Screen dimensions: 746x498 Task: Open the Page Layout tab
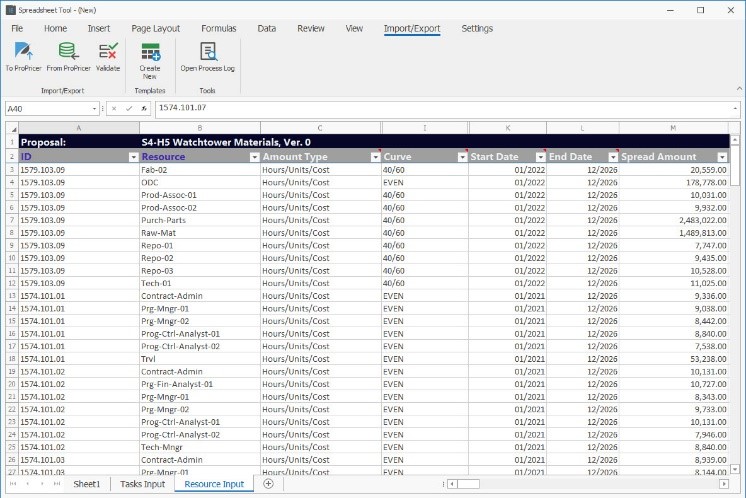coord(156,29)
